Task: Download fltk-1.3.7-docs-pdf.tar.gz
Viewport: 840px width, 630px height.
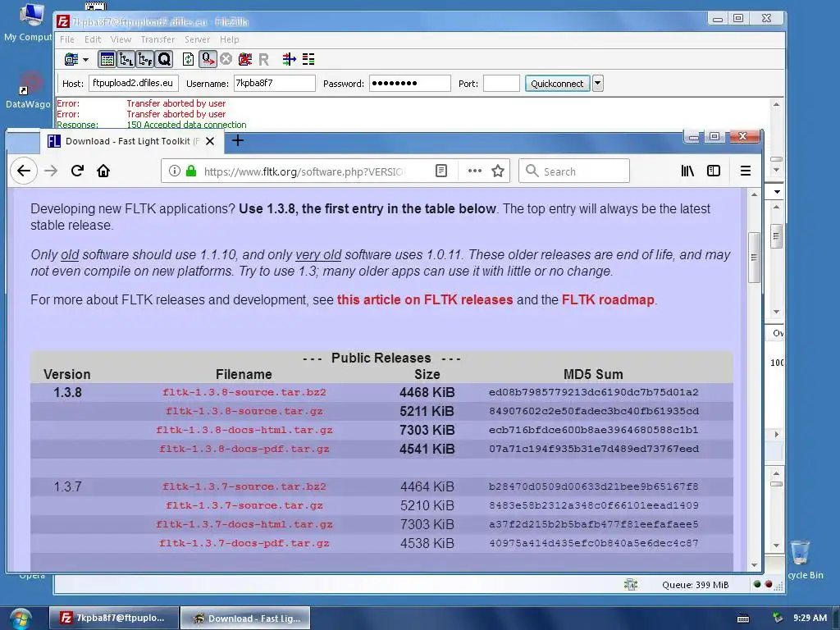Action: [244, 543]
